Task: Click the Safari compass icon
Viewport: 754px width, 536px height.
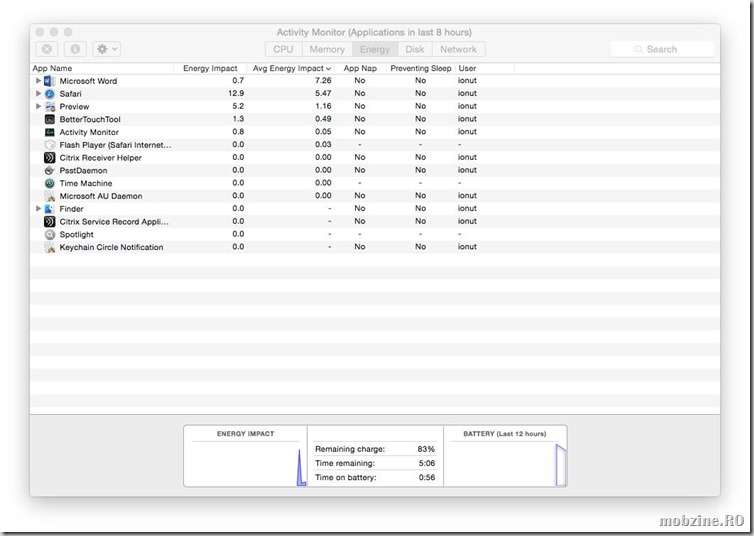Action: click(50, 94)
